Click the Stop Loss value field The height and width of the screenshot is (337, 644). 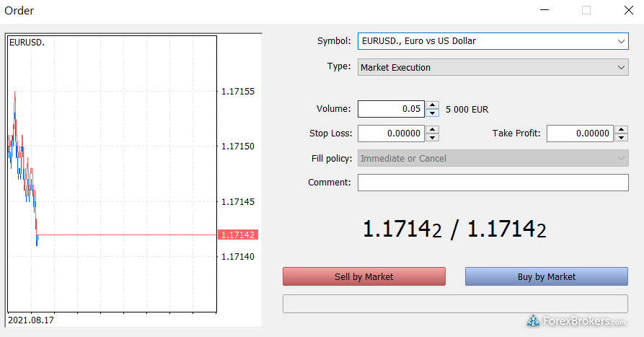coord(390,134)
